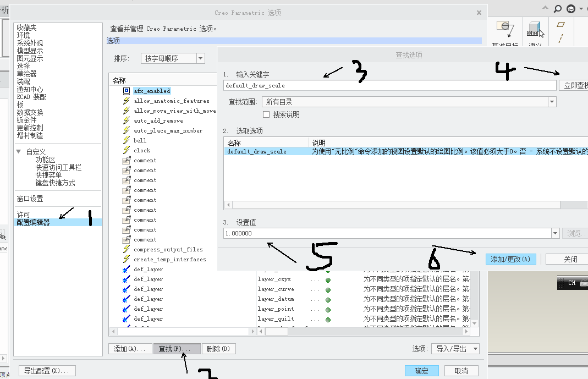Open the 查找范围 search scope dropdown
The width and height of the screenshot is (588, 379).
(x=552, y=102)
